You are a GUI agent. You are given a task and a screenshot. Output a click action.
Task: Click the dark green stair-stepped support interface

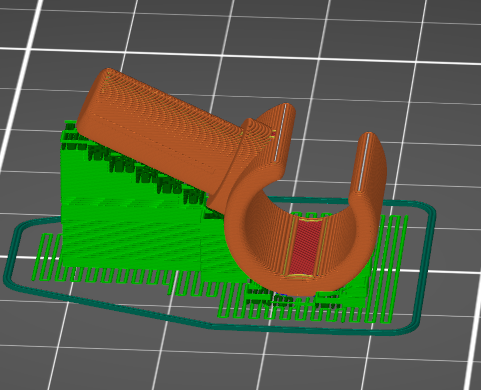click(133, 163)
